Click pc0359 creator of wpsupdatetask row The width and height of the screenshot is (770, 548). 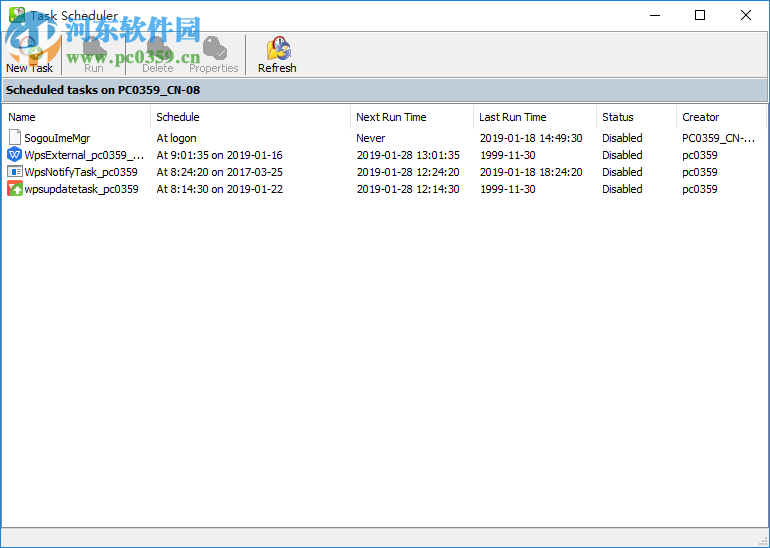[x=700, y=189]
